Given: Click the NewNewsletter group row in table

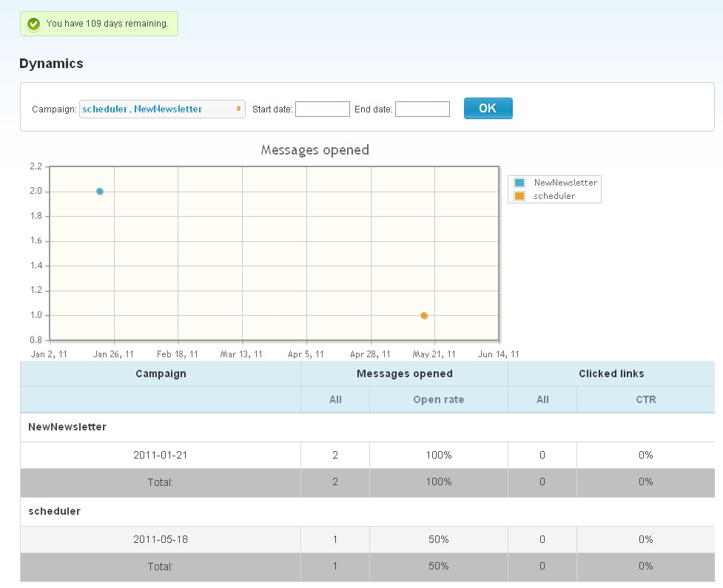Looking at the screenshot, I should pyautogui.click(x=368, y=428).
